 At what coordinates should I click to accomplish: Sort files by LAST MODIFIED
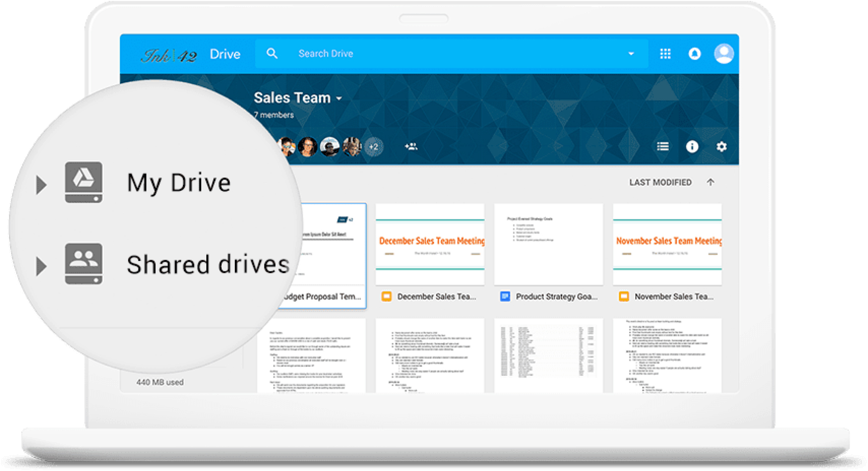tap(660, 182)
